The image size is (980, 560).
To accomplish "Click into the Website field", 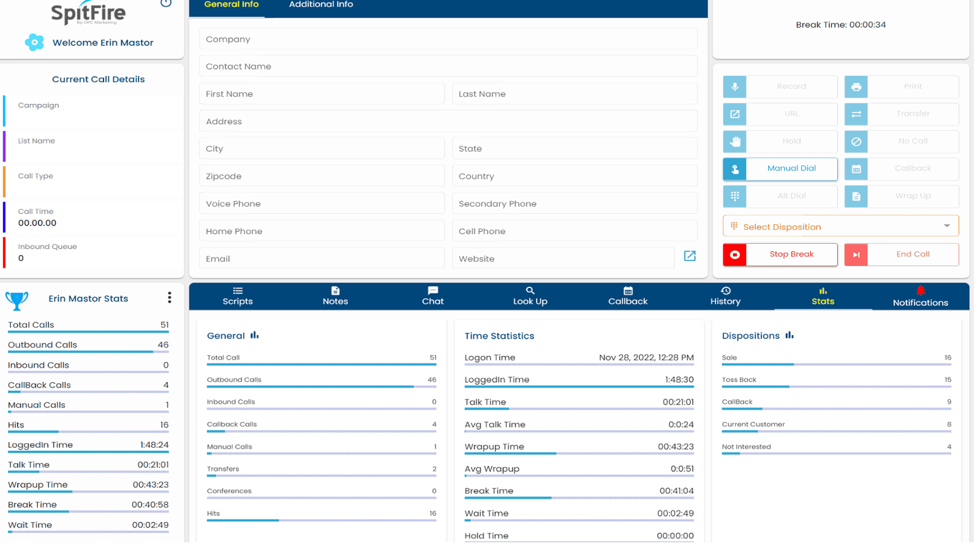I will [563, 259].
